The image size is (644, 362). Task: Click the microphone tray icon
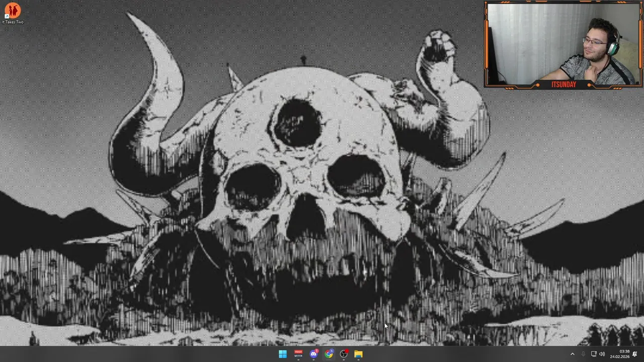click(583, 354)
